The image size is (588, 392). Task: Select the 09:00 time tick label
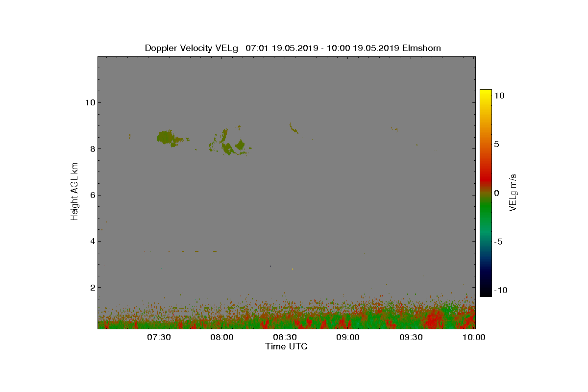pyautogui.click(x=348, y=337)
